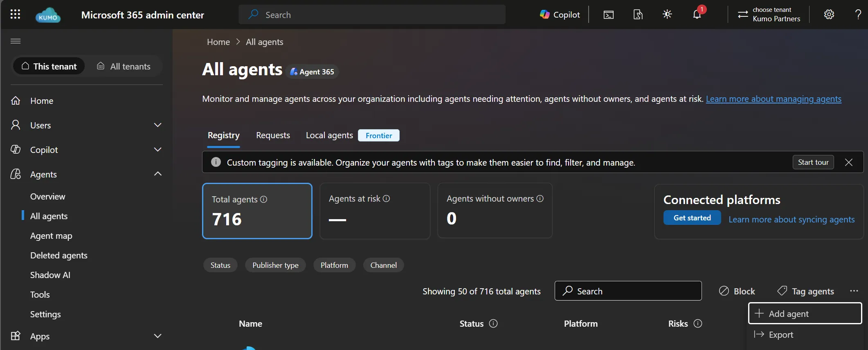Open the app launcher waffle icon
The image size is (868, 350).
tap(15, 14)
